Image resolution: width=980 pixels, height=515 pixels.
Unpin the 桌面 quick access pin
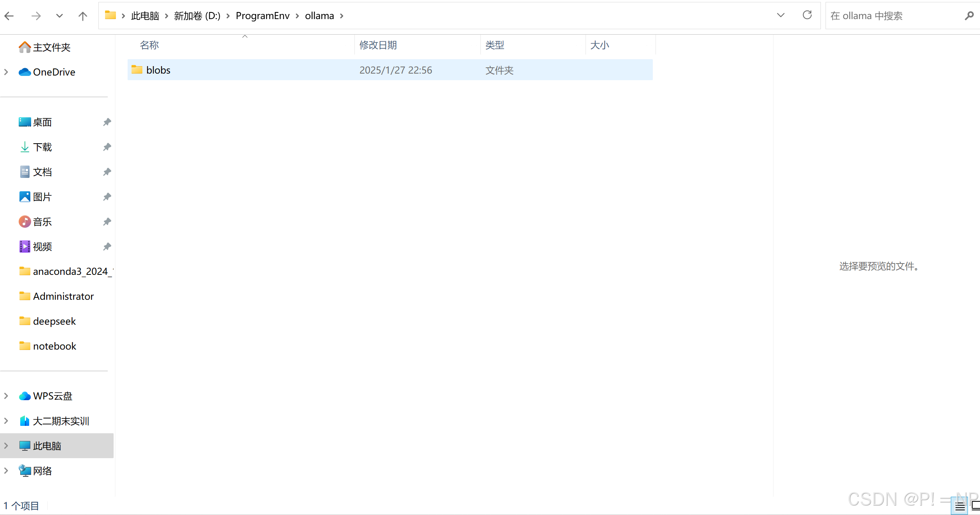(107, 122)
